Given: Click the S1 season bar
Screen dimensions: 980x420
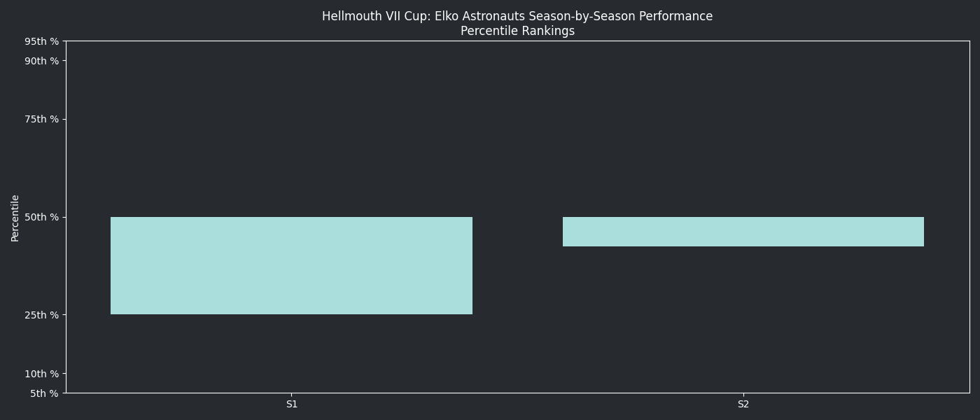Looking at the screenshot, I should click(291, 265).
